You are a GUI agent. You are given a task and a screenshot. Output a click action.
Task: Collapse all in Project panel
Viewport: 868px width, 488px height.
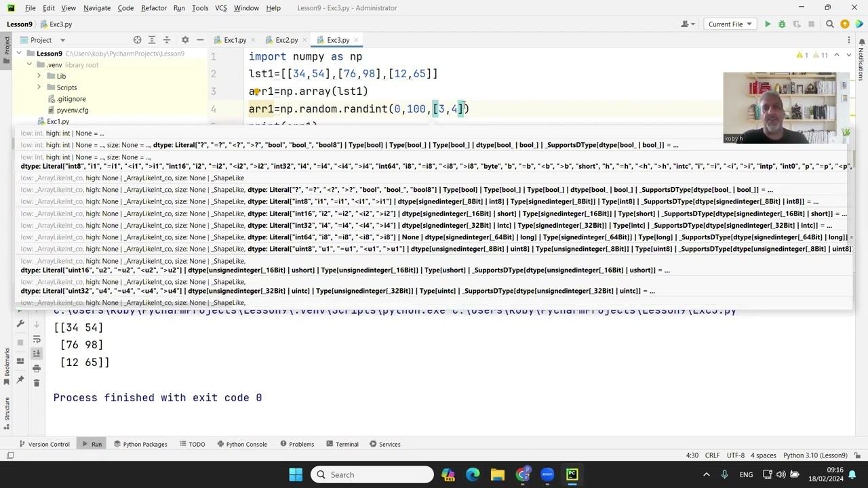click(167, 40)
